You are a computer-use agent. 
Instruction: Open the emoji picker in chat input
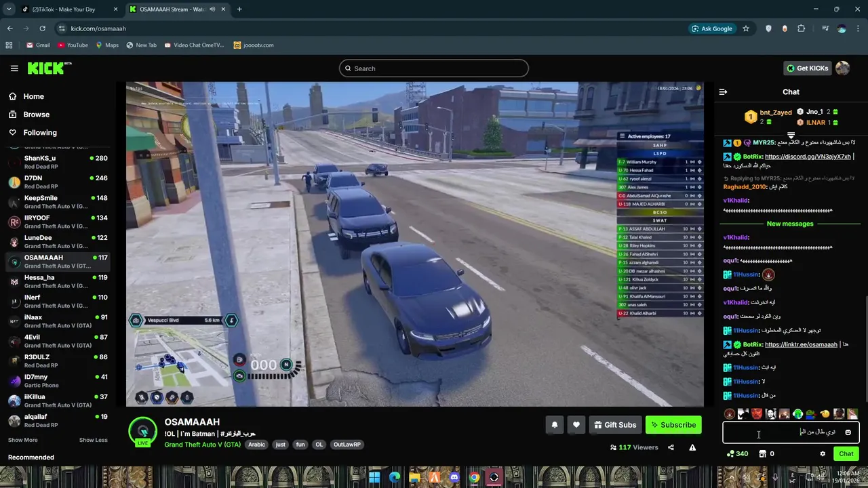tap(848, 432)
